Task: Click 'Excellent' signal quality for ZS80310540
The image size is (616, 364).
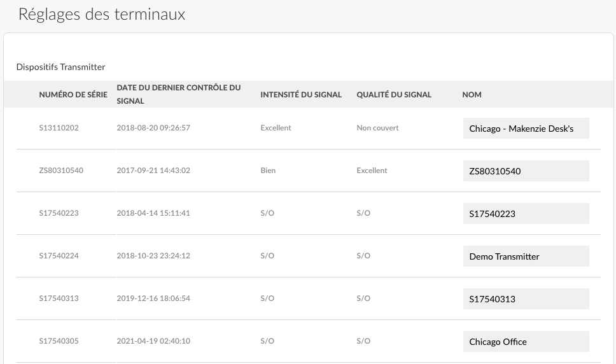Action: [x=372, y=171]
